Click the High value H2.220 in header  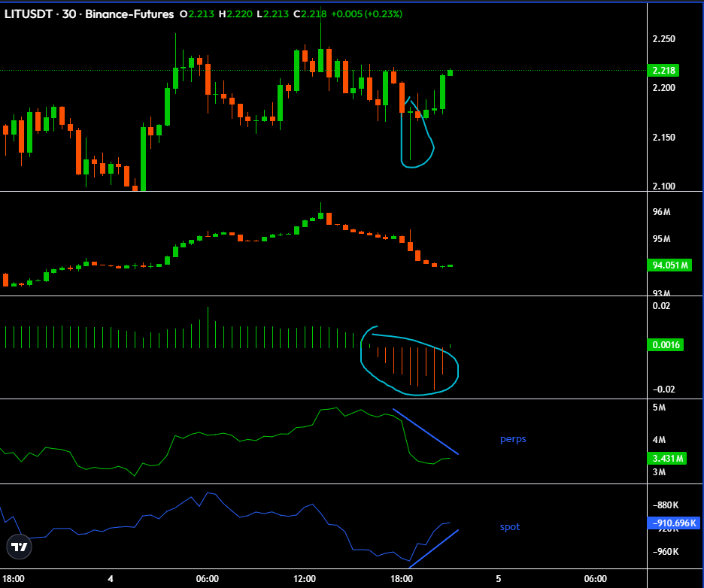coord(235,14)
